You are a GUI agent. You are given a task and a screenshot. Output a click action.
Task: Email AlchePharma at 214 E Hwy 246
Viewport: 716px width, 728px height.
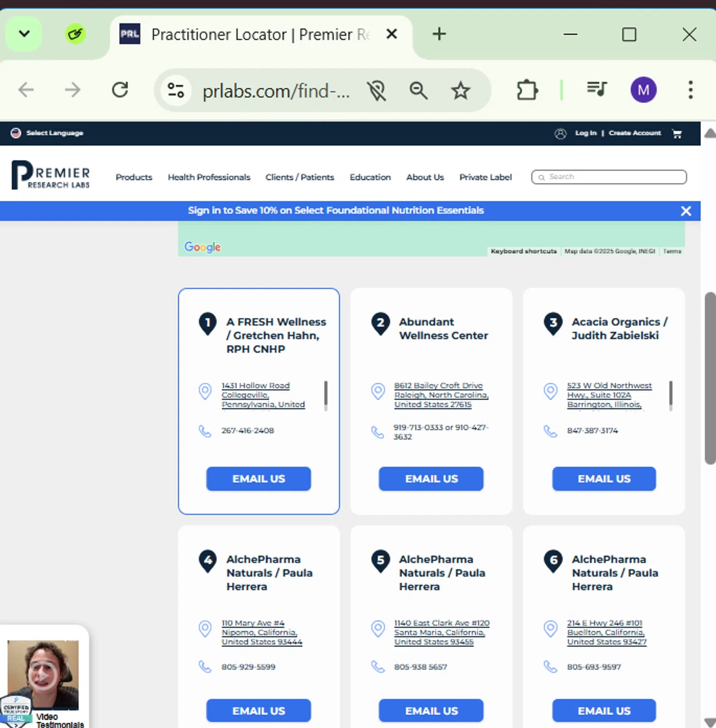pos(604,711)
